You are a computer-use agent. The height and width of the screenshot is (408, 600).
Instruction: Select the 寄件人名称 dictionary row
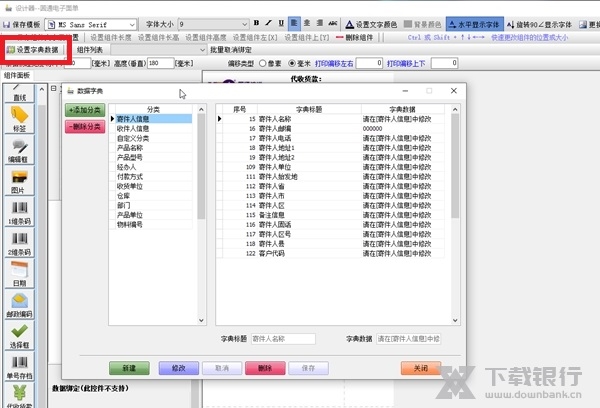[x=333, y=119]
